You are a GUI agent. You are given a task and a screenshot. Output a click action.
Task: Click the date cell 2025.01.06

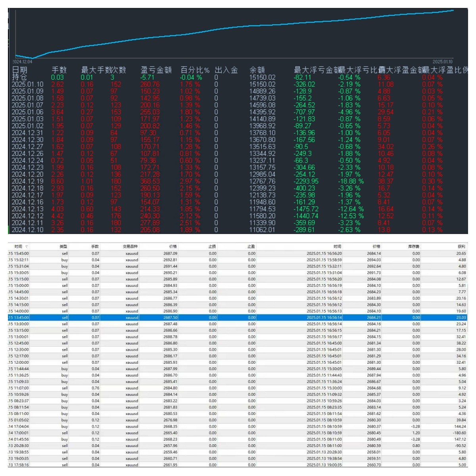point(27,112)
